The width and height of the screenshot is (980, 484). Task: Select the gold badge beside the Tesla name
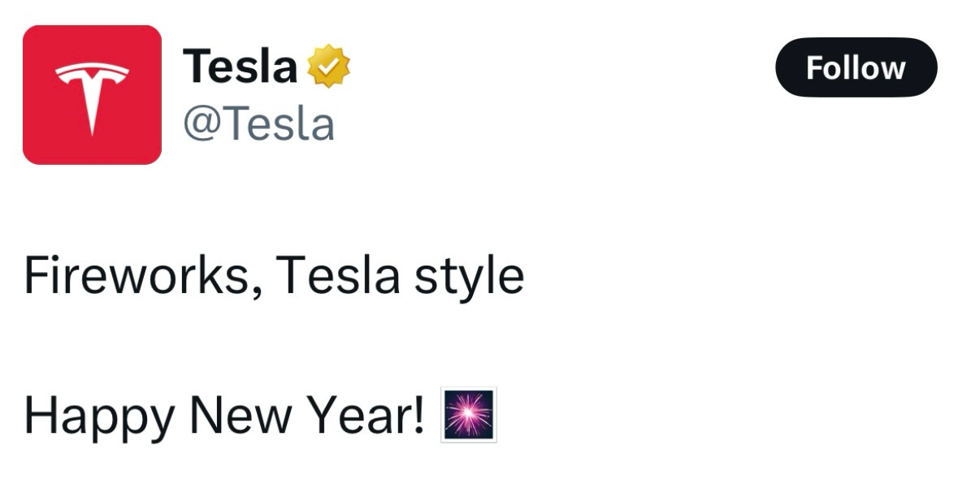[x=328, y=67]
